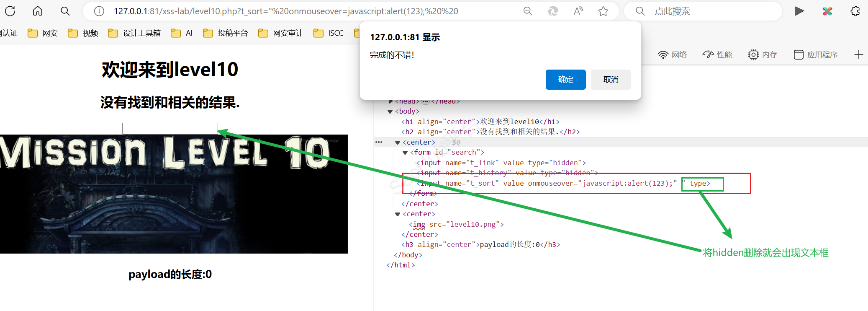This screenshot has width=868, height=311.
Task: Open the 应用程序 application tab
Action: point(816,54)
